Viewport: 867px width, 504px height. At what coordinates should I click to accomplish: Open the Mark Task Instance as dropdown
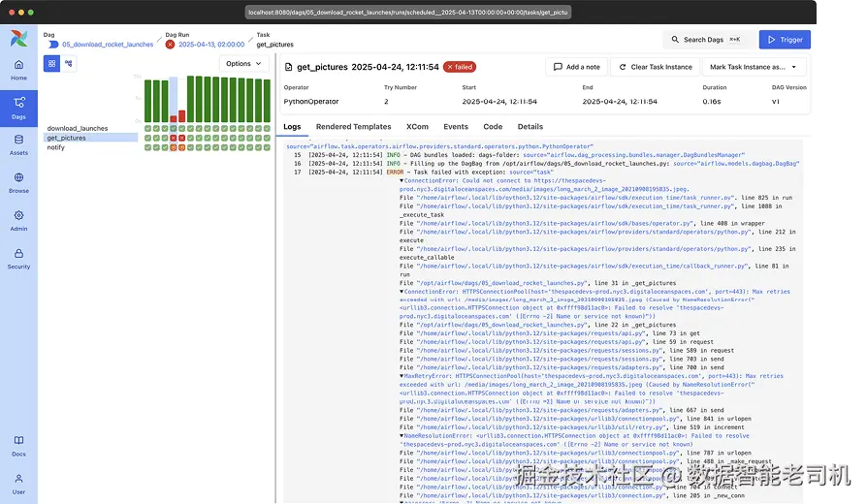[755, 67]
